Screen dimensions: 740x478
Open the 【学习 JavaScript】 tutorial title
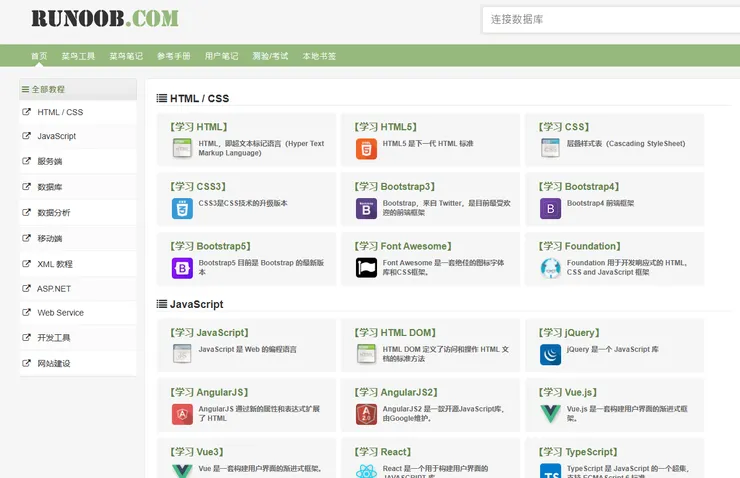pyautogui.click(x=210, y=333)
